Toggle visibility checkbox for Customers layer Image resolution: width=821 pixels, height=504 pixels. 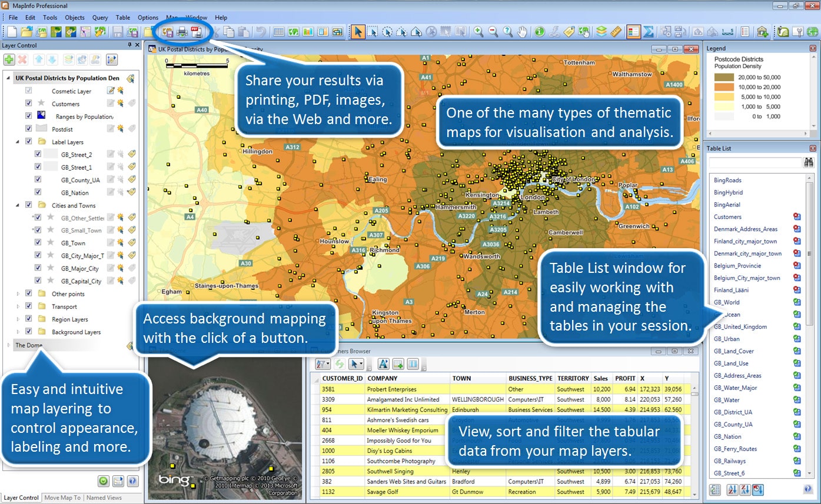28,103
